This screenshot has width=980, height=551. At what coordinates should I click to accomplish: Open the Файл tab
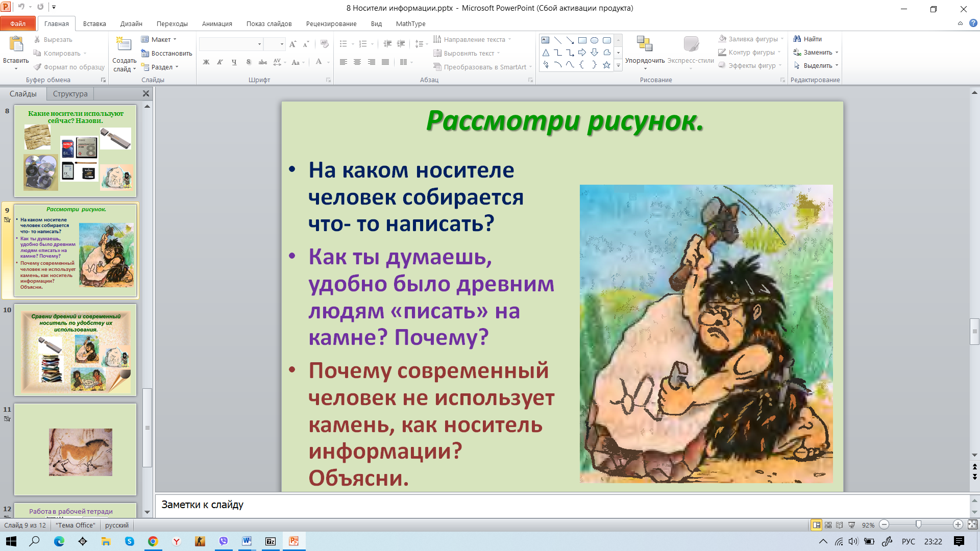18,23
